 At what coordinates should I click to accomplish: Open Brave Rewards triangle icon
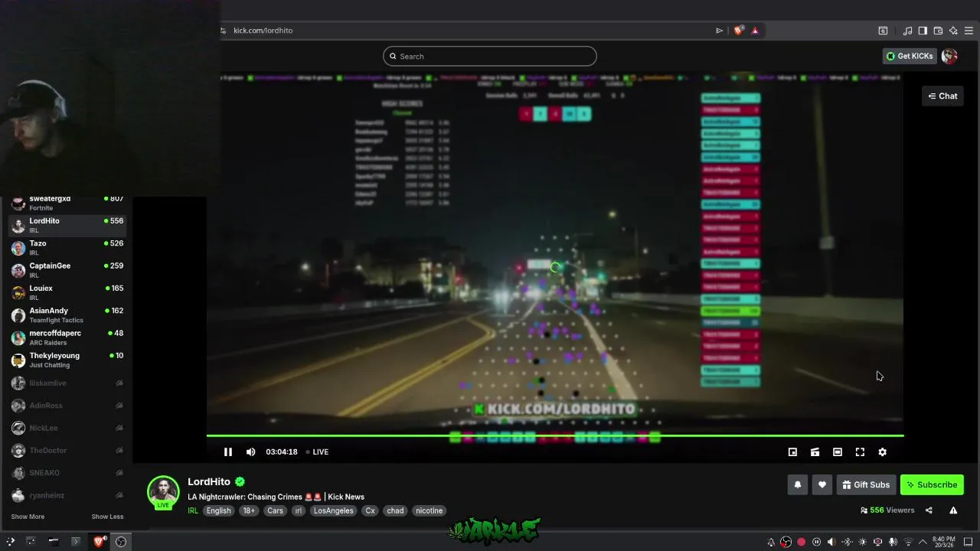click(755, 31)
